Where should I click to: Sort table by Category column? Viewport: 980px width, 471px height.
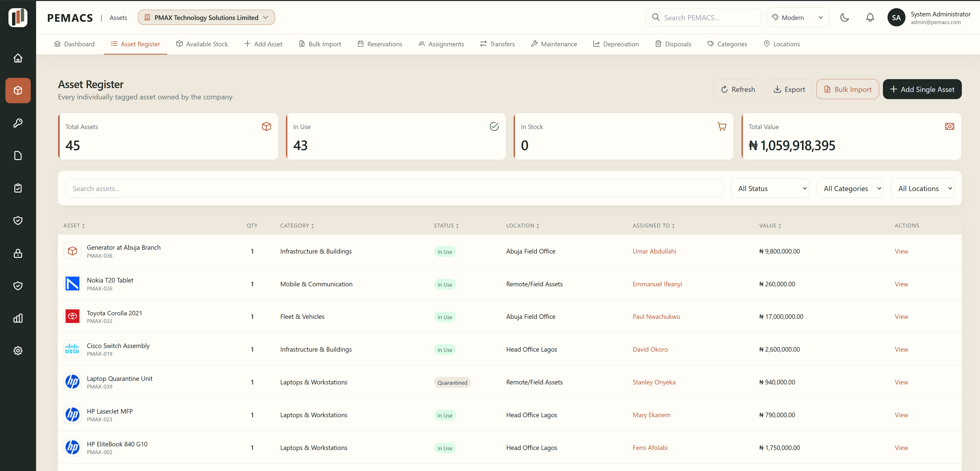pyautogui.click(x=297, y=226)
